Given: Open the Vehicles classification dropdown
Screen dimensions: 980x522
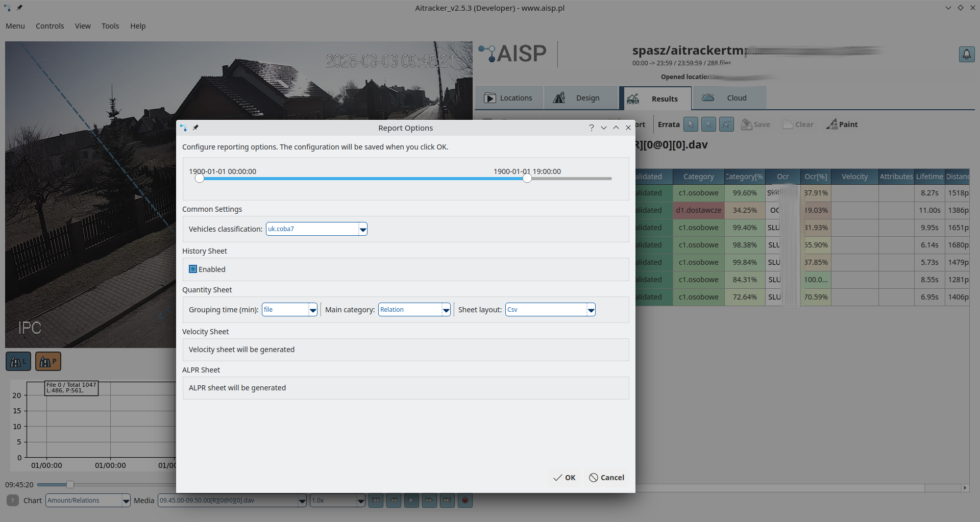Looking at the screenshot, I should (x=362, y=229).
